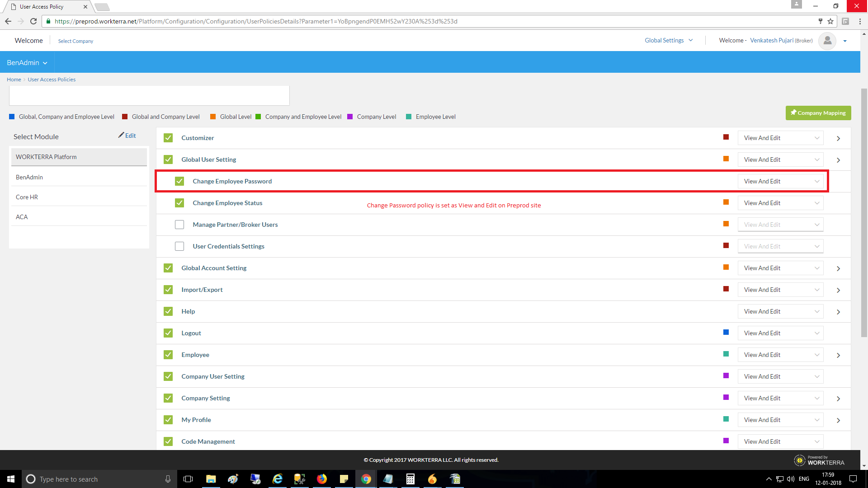
Task: Click the pencil Edit module icon
Action: pyautogui.click(x=121, y=135)
